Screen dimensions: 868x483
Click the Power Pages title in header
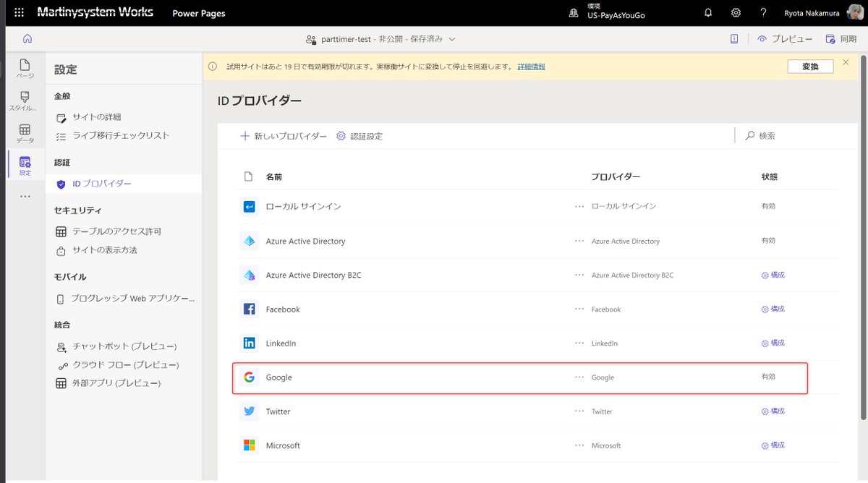(x=199, y=13)
